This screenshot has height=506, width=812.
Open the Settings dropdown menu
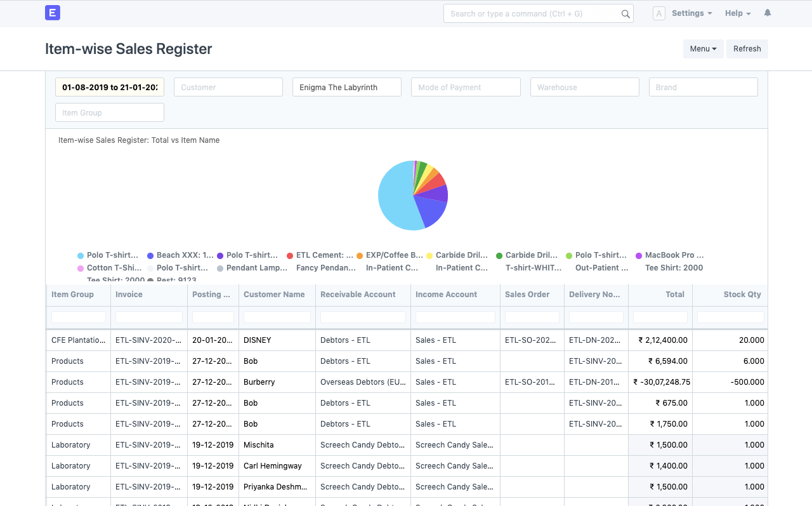click(691, 13)
